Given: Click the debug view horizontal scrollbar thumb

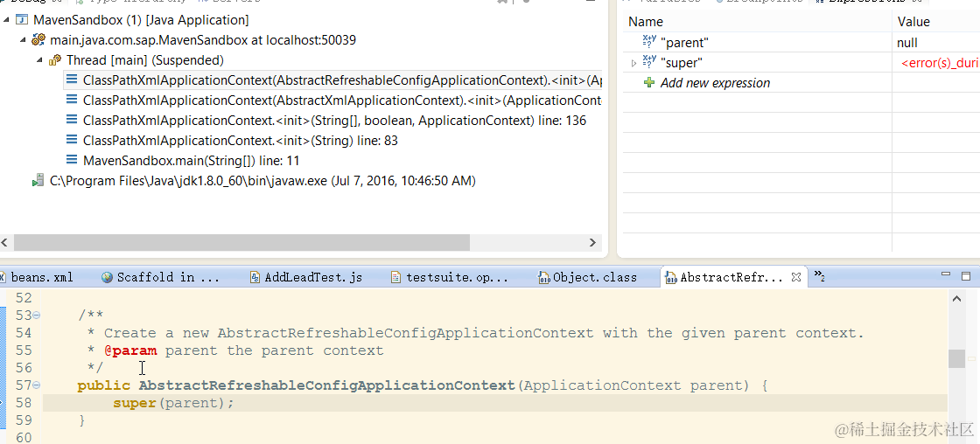Looking at the screenshot, I should tap(241, 242).
